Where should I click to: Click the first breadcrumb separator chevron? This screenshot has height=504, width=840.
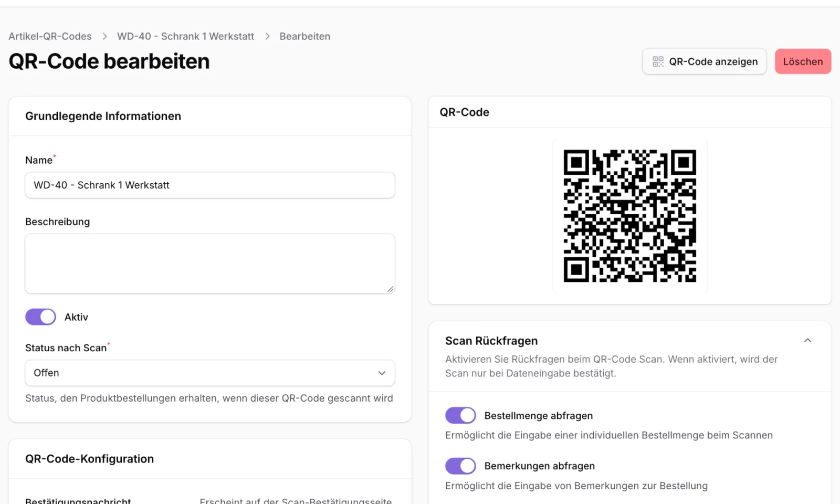point(104,36)
